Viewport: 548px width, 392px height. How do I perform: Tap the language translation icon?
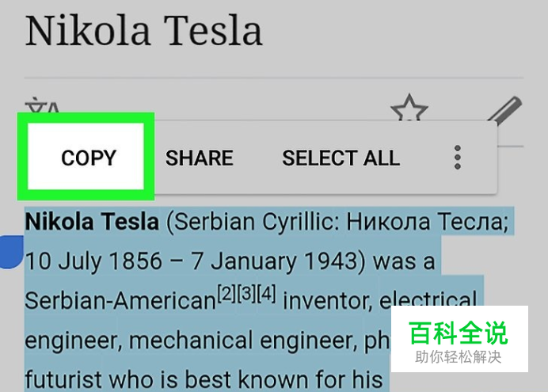tap(42, 107)
